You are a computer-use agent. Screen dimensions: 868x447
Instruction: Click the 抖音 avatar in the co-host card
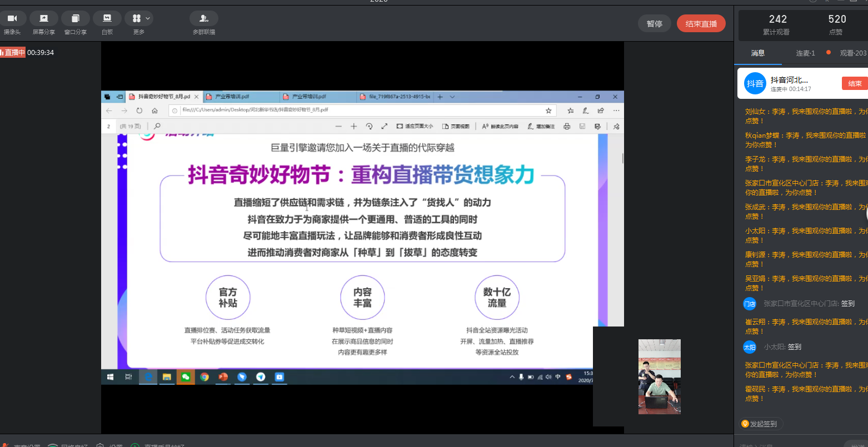(755, 84)
